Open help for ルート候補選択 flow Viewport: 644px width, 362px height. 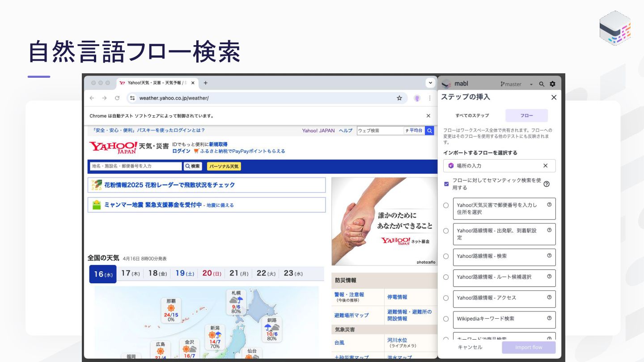point(549,277)
